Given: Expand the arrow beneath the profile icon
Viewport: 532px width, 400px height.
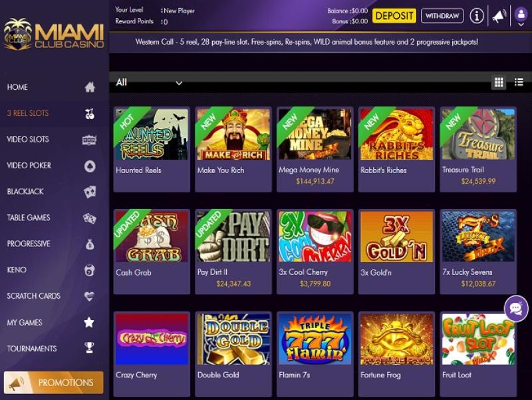Looking at the screenshot, I should [x=521, y=25].
